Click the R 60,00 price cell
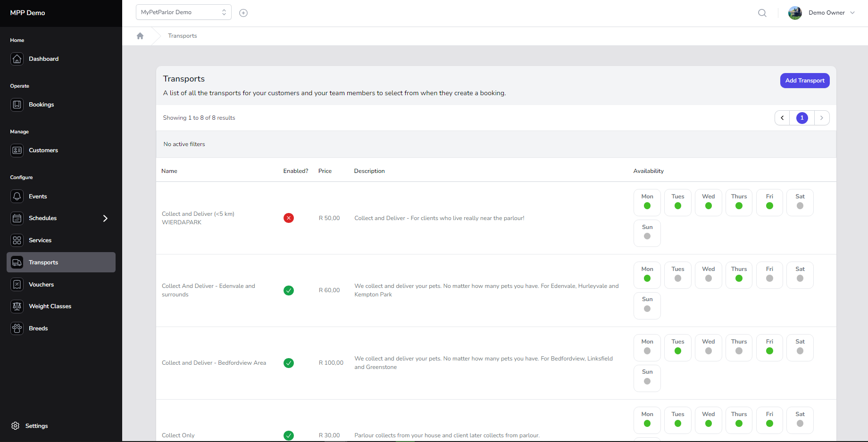Image resolution: width=868 pixels, height=442 pixels. coord(329,290)
